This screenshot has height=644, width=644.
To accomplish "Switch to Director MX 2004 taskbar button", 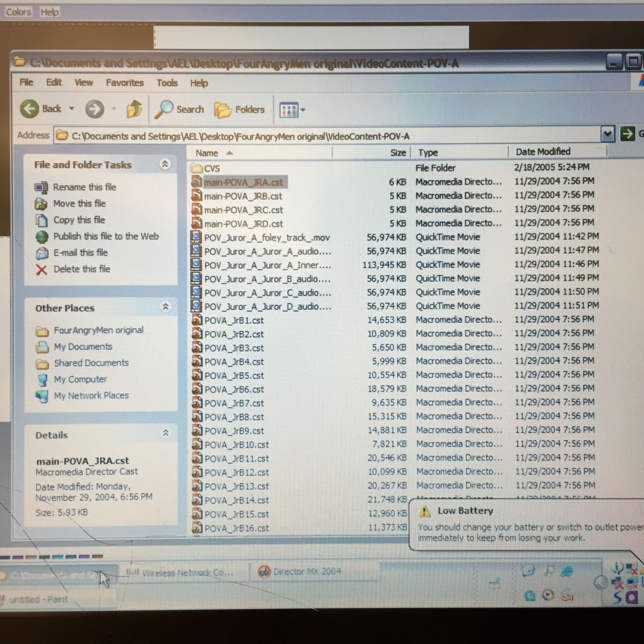I will [x=307, y=572].
